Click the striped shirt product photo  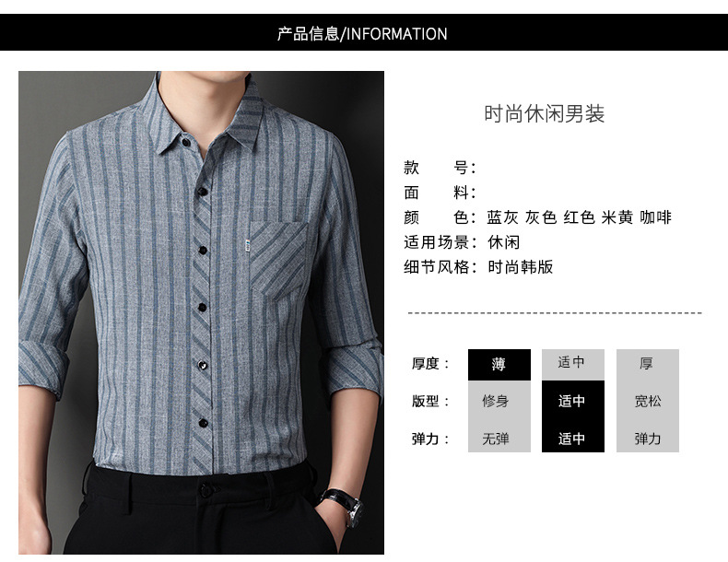(201, 312)
